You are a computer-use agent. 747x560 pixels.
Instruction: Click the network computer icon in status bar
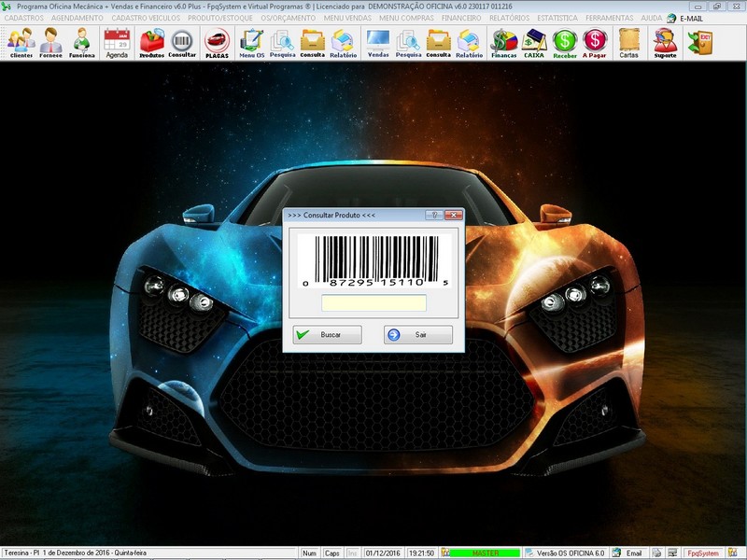pyautogui.click(x=672, y=553)
